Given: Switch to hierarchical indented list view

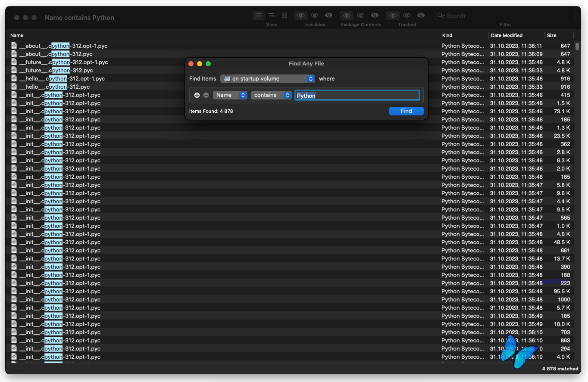Looking at the screenshot, I should (x=271, y=16).
